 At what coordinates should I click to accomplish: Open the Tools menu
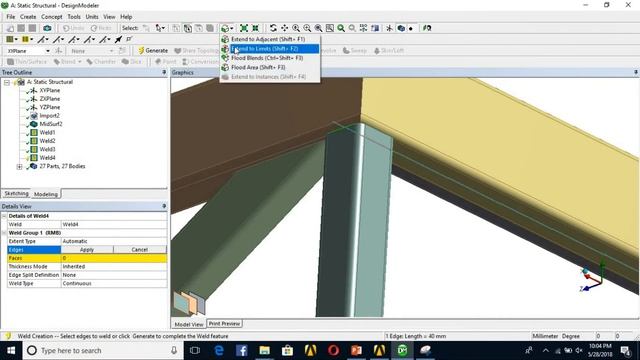(x=74, y=17)
